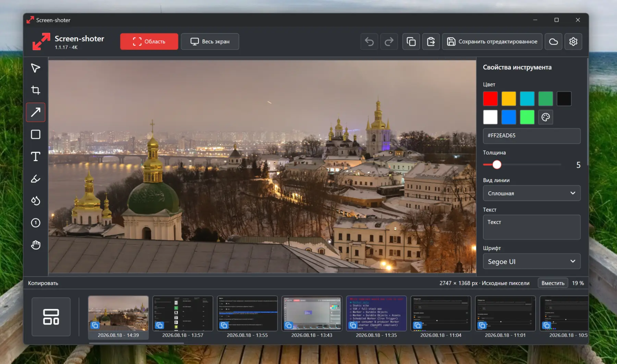Select the blur tool
The image size is (617, 364).
pyautogui.click(x=36, y=201)
